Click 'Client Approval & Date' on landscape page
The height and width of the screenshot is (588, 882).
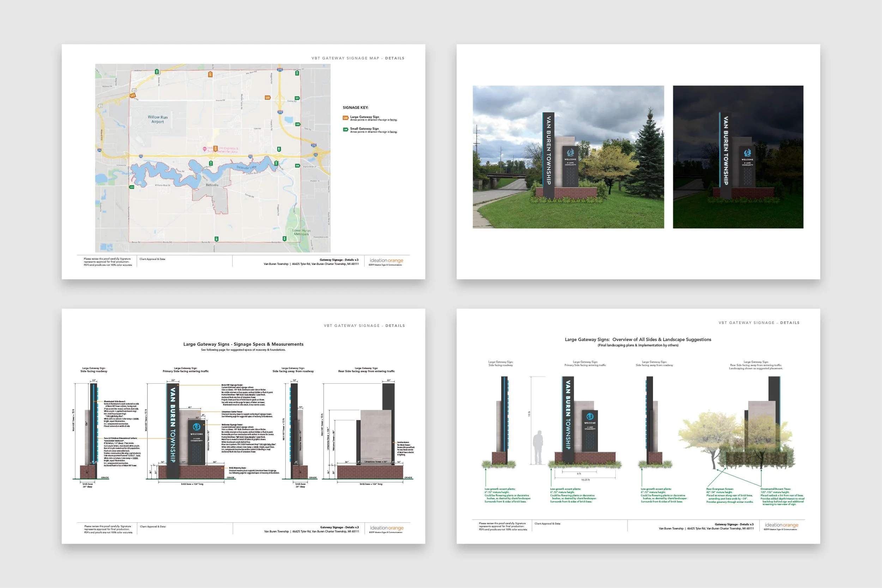click(x=548, y=524)
